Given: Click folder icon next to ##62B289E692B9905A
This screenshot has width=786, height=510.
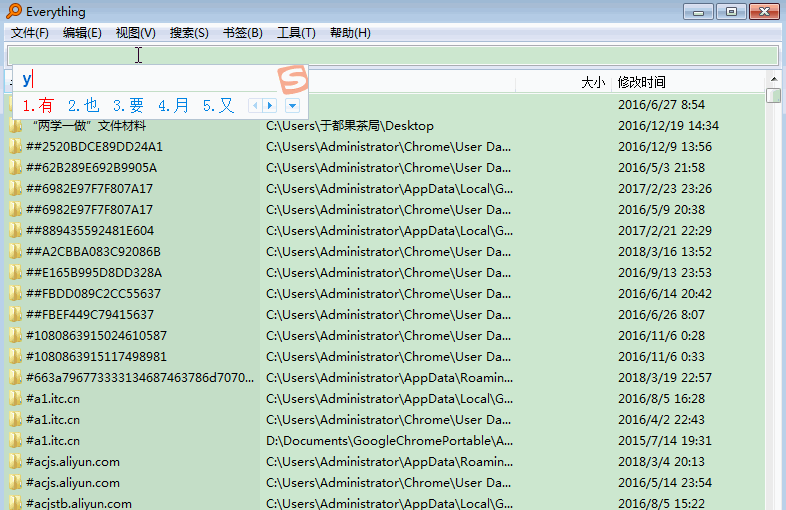Looking at the screenshot, I should pos(15,168).
